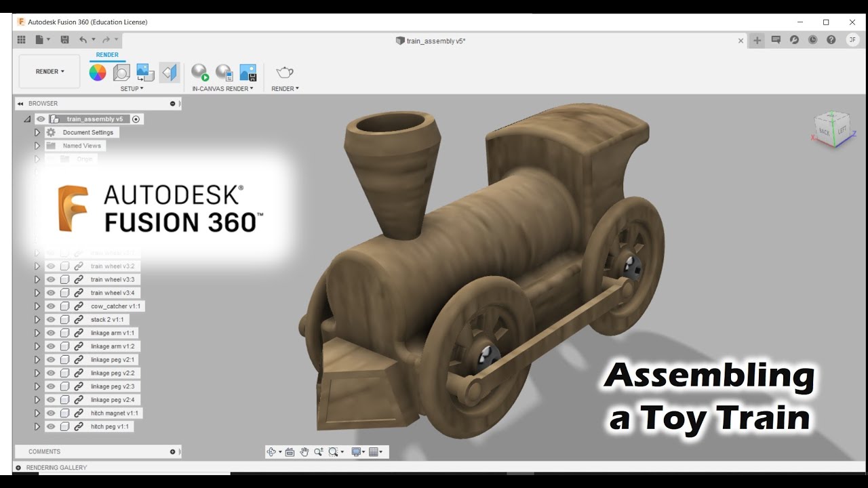Collapse the BROWSER panel arrows
Screen dimensions: 868x488
20,104
